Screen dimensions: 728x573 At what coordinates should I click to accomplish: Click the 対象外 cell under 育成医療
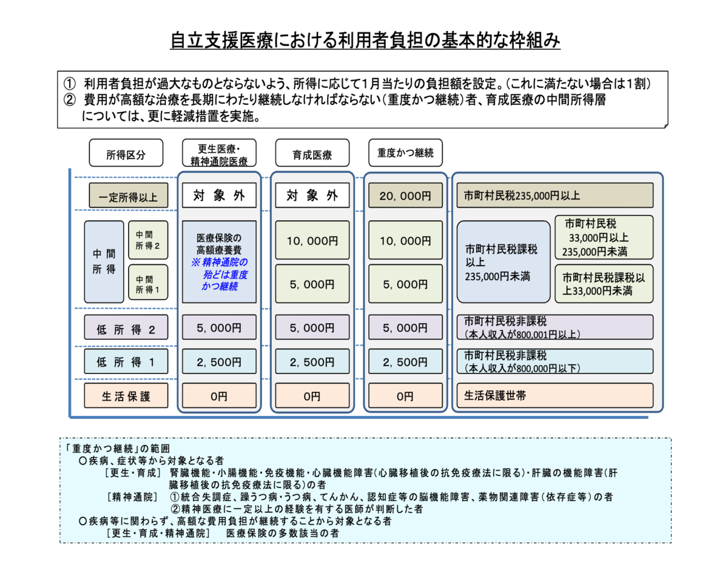[312, 195]
